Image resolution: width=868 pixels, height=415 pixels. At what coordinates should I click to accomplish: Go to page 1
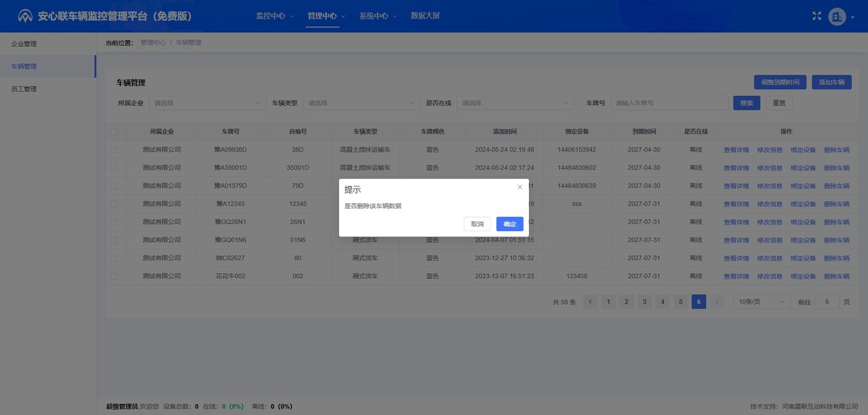point(608,302)
